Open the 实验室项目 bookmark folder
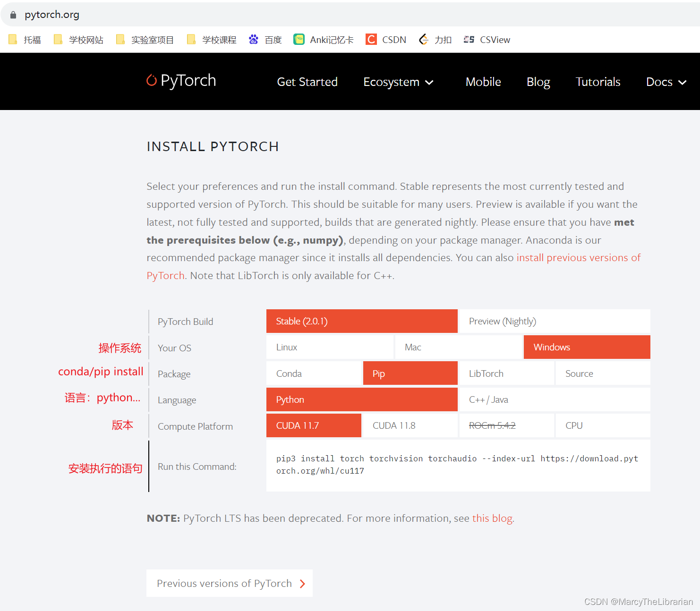This screenshot has width=700, height=611. coord(145,40)
